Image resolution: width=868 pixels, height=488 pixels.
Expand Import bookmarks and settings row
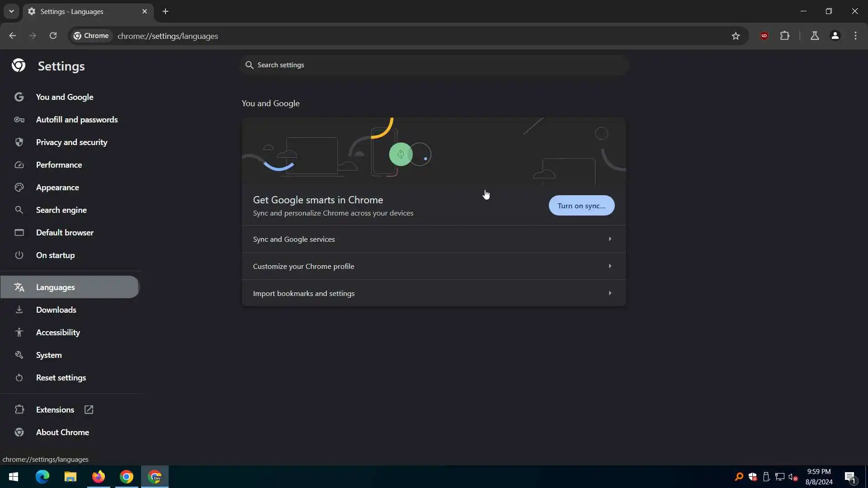[x=433, y=293]
